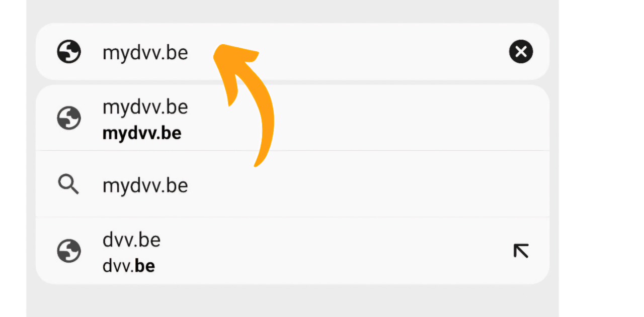Focus the address bar text mydvv.be
644x317 pixels.
tap(145, 52)
